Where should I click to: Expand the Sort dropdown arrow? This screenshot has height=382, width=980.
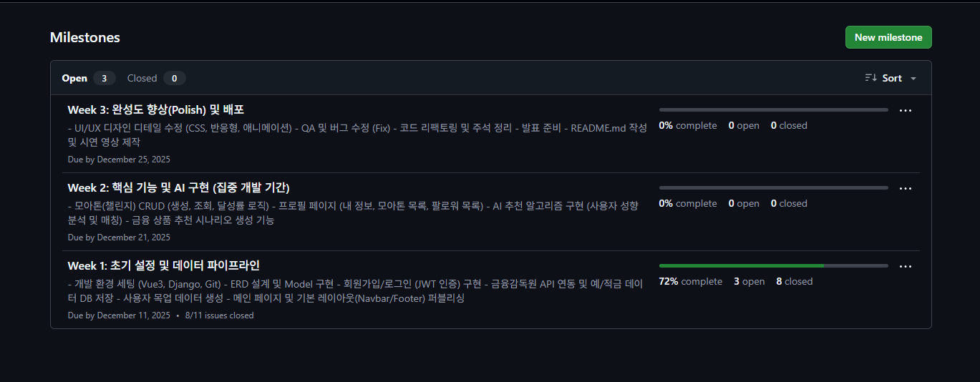coord(913,79)
